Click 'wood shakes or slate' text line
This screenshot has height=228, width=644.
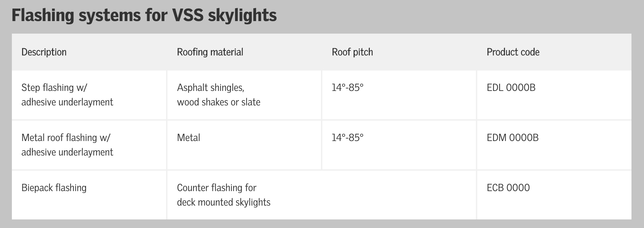coord(219,102)
